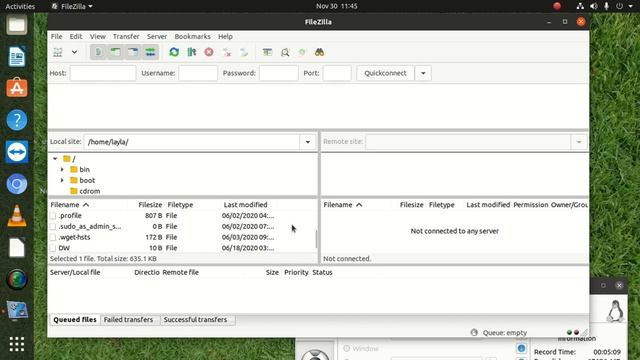Click the Reconnect to last server icon
The width and height of the screenshot is (640, 360).
click(244, 52)
